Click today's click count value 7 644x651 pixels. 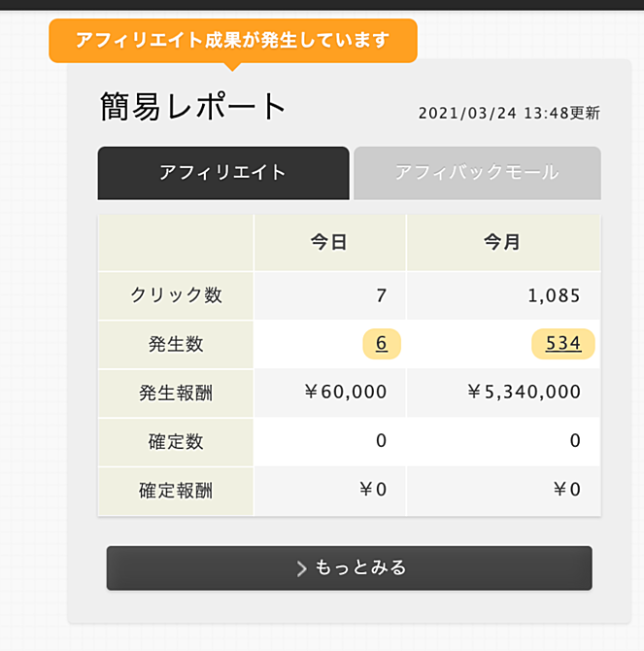pos(382,295)
